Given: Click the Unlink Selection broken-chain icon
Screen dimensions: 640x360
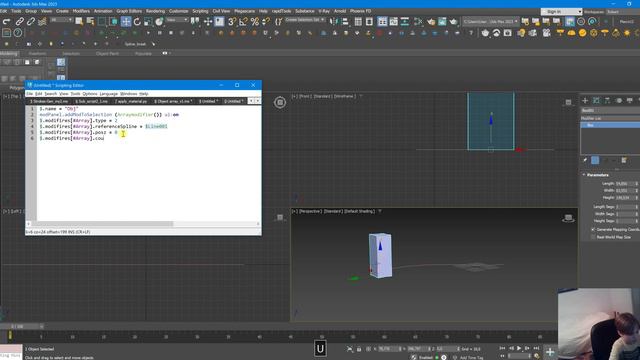Looking at the screenshot, I should coord(31,21).
